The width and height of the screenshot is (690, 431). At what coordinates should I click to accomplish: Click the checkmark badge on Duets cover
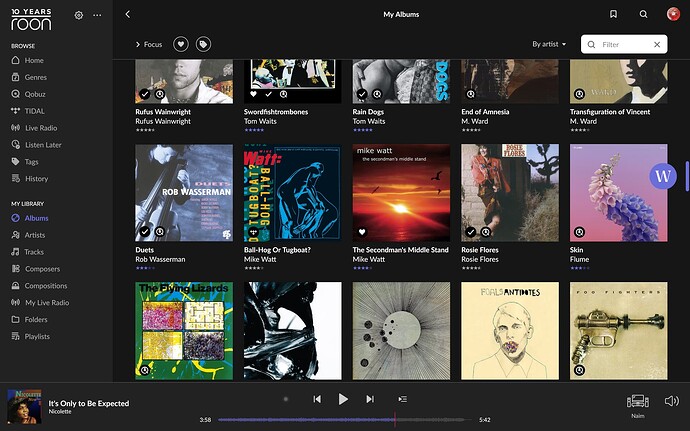pos(145,232)
